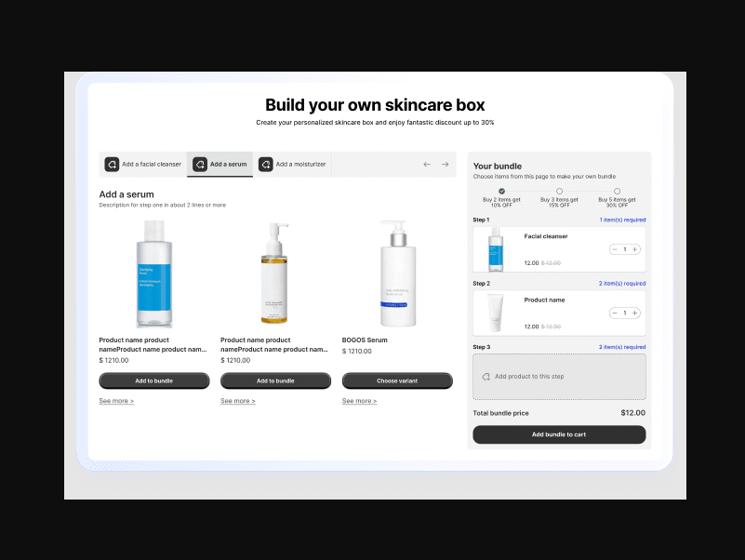Click the facial cleanser tab icon
The height and width of the screenshot is (560, 745).
click(112, 164)
